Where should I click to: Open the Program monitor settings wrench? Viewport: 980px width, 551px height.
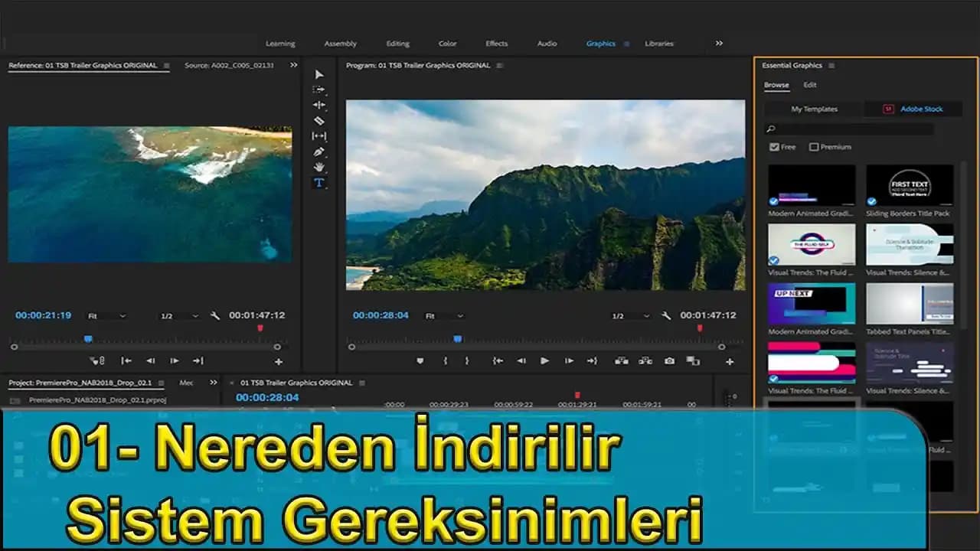667,315
